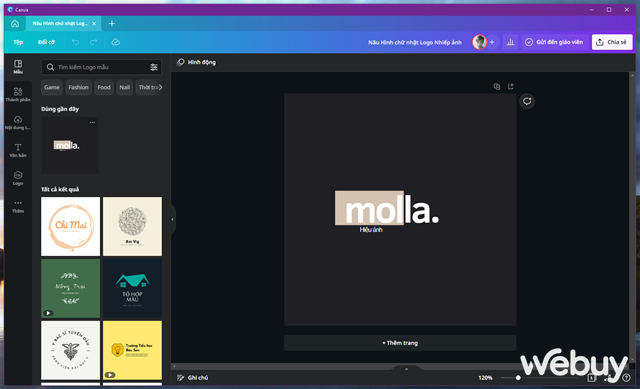Open the Tệp menu

pyautogui.click(x=18, y=42)
